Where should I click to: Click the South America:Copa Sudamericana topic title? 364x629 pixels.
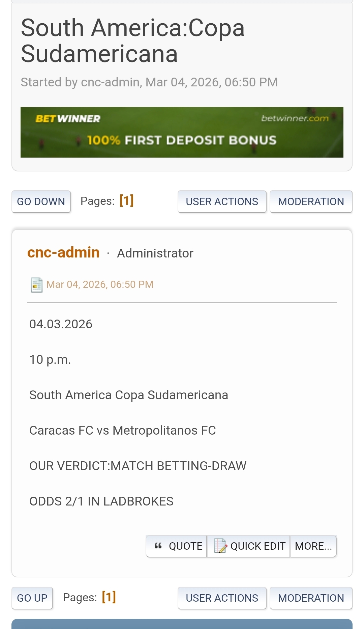tap(133, 40)
